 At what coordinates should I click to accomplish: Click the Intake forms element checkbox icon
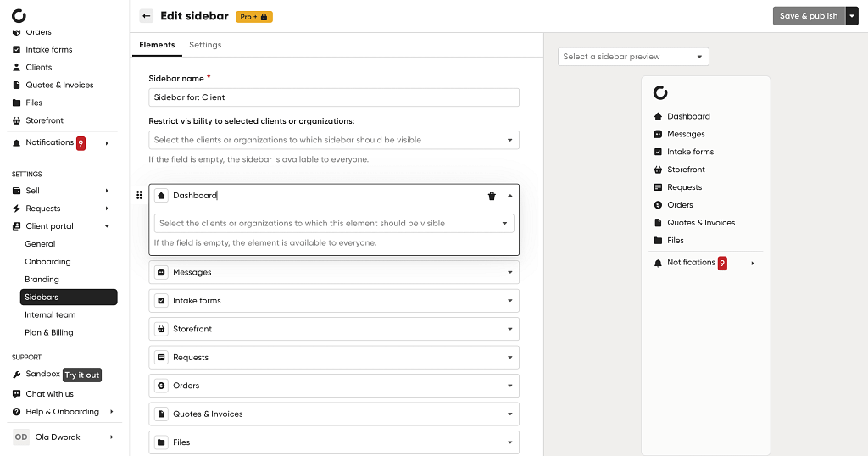(x=161, y=301)
